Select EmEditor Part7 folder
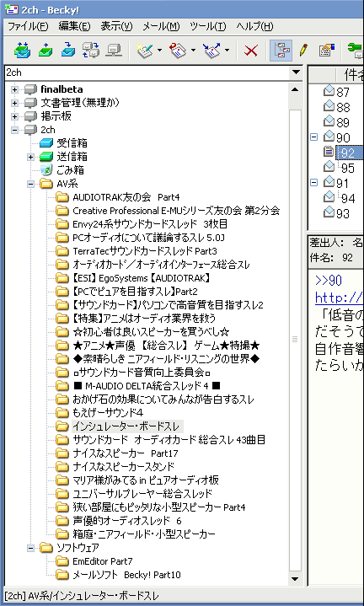Viewport: 364px width, 606px height. (103, 561)
